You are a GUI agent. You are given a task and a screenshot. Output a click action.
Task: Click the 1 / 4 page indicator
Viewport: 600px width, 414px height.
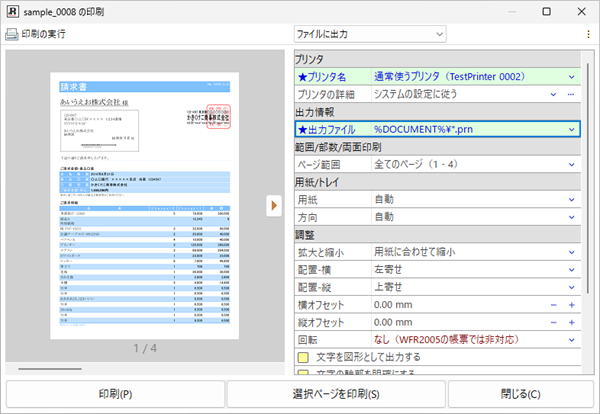coord(145,348)
